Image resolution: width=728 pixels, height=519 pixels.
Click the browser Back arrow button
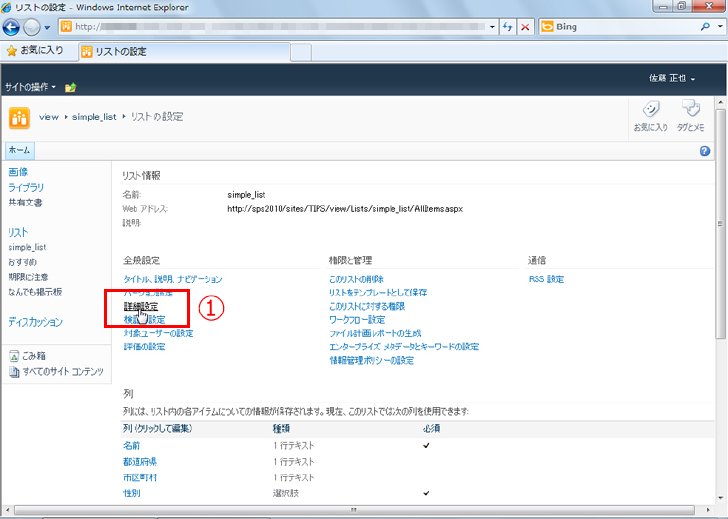click(x=11, y=27)
